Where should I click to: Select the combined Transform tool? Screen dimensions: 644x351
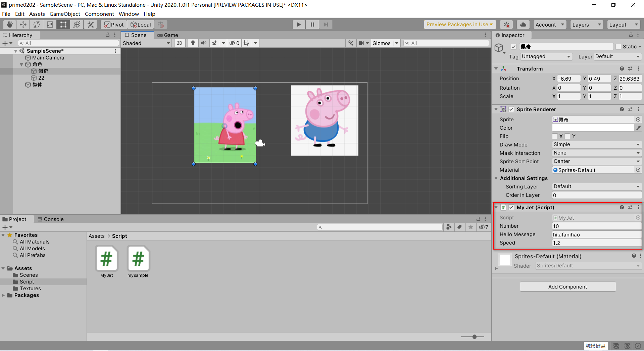pyautogui.click(x=77, y=25)
